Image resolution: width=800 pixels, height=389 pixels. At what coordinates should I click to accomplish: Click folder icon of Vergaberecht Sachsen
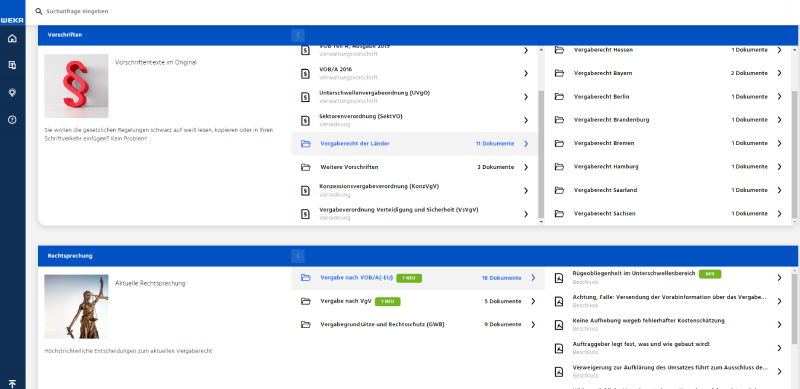[559, 213]
